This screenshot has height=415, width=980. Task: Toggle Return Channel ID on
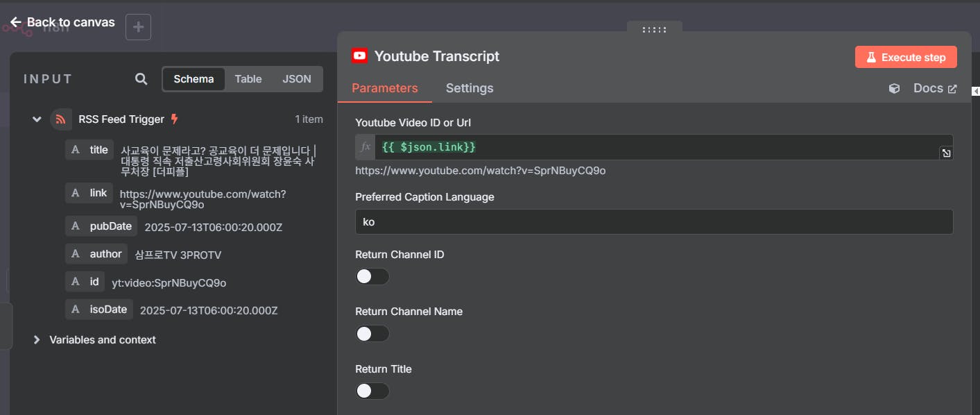click(x=372, y=277)
